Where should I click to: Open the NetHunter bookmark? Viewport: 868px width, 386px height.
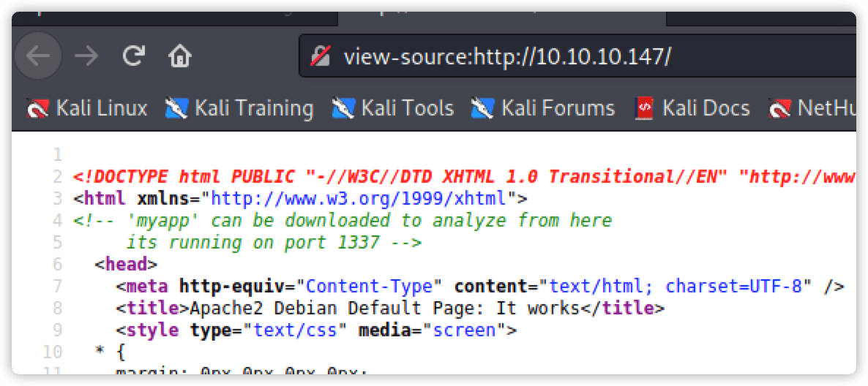click(x=816, y=109)
